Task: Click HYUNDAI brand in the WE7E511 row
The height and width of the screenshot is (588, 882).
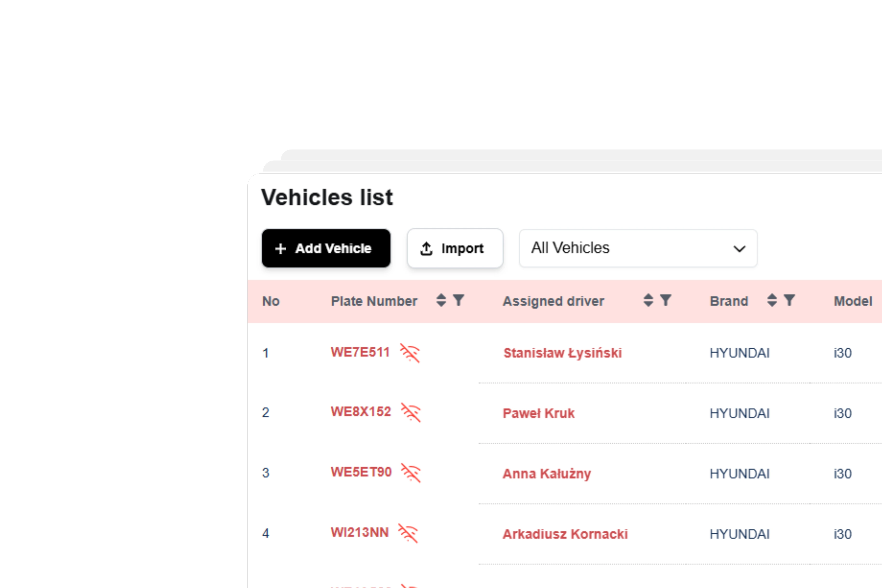Action: pos(739,353)
